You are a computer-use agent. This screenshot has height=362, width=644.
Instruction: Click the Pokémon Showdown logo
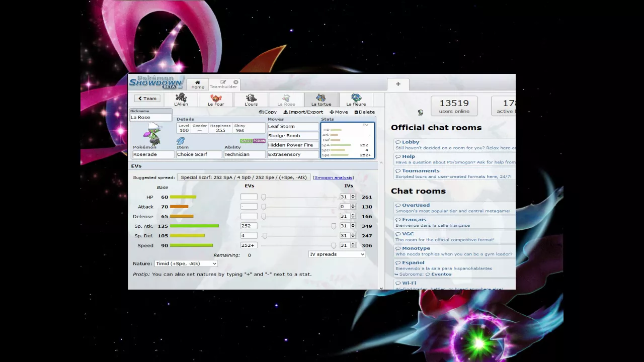pos(157,82)
